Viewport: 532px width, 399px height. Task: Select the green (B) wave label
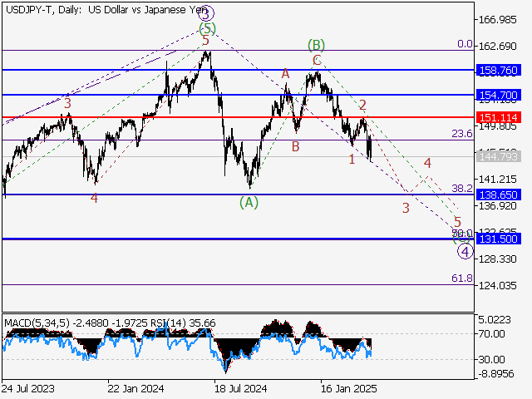pos(315,44)
